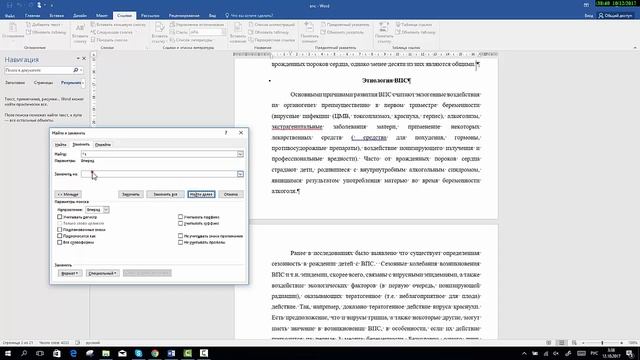Click Insert Caption (Вставить название) icon
The height and width of the screenshot is (360, 640).
238,33
